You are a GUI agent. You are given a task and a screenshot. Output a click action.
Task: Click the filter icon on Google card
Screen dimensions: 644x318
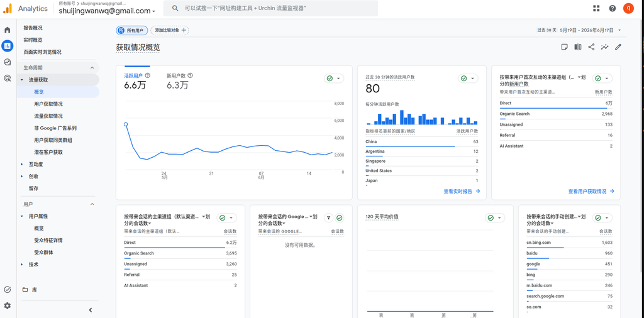[x=328, y=218]
